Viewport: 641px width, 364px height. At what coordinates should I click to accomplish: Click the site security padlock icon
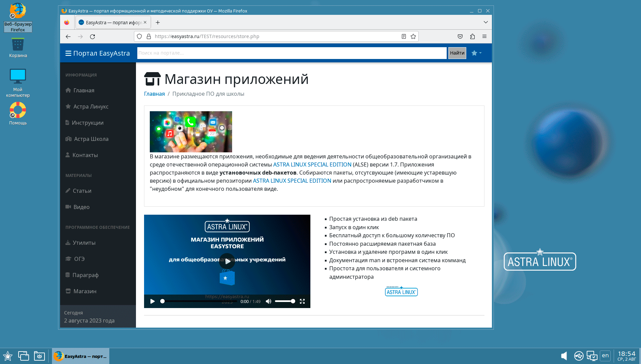[149, 36]
